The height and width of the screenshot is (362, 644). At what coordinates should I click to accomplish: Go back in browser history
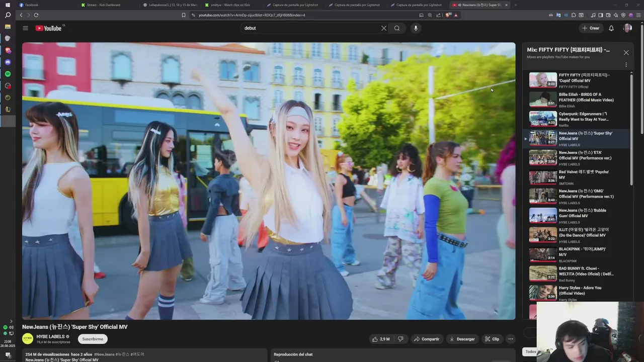coord(21,15)
